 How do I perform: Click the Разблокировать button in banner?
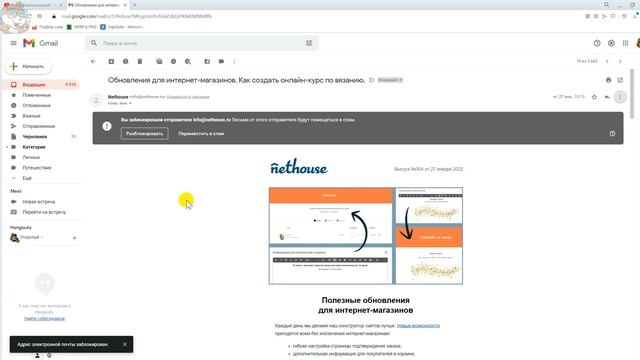pos(144,133)
